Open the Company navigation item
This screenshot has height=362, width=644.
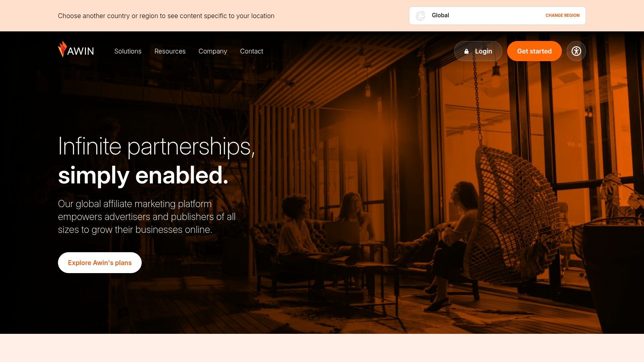point(213,51)
